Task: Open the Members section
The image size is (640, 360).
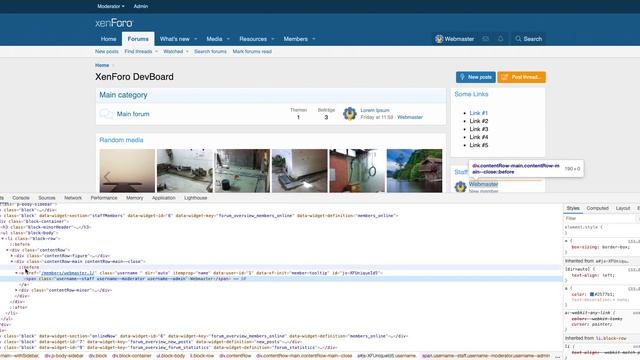Action: (296, 39)
